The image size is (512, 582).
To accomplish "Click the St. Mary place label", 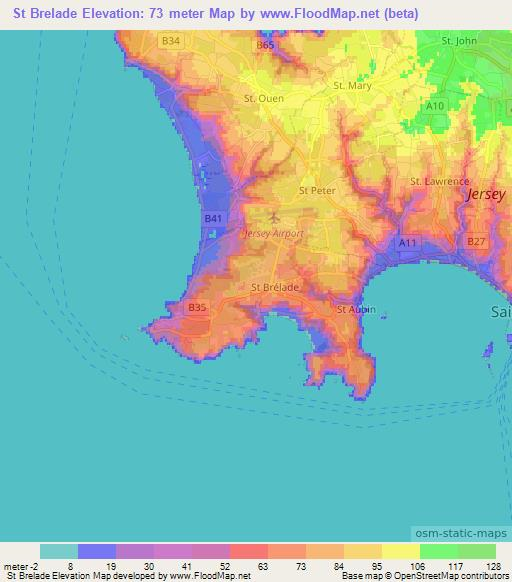I will pyautogui.click(x=352, y=86).
